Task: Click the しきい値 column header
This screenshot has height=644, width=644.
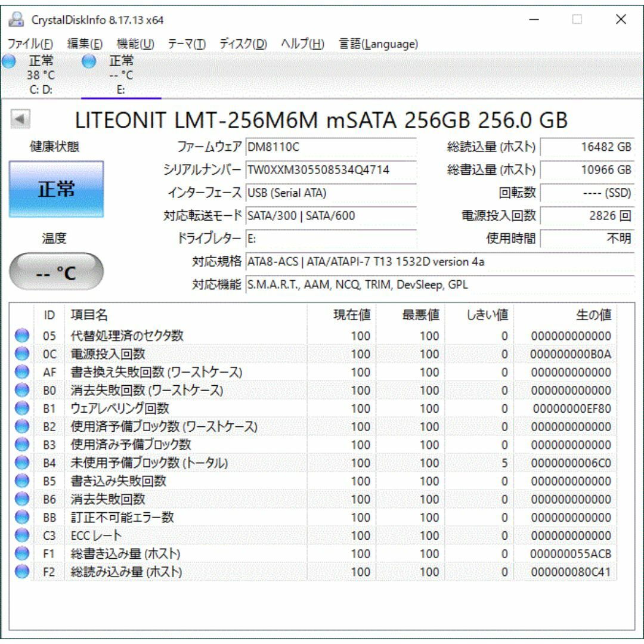Action: [x=479, y=315]
